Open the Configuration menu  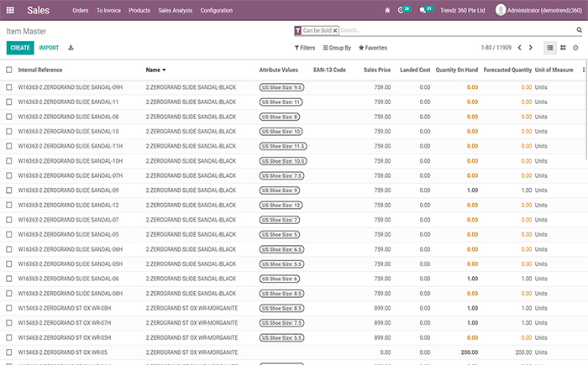[217, 10]
